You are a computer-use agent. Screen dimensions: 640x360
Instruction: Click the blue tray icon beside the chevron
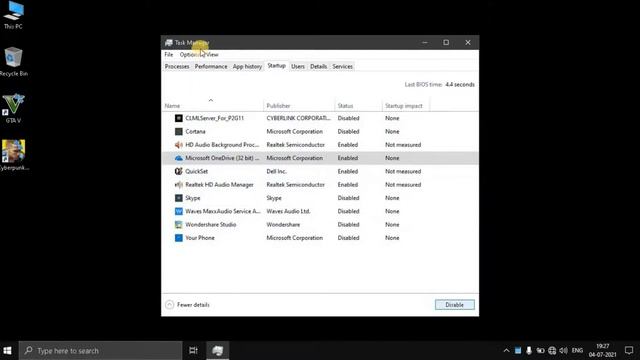click(x=518, y=351)
